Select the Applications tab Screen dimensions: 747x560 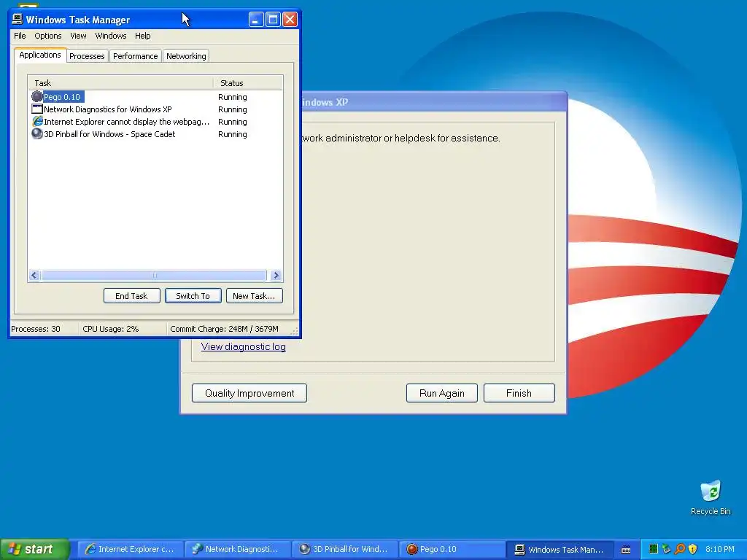pyautogui.click(x=40, y=55)
